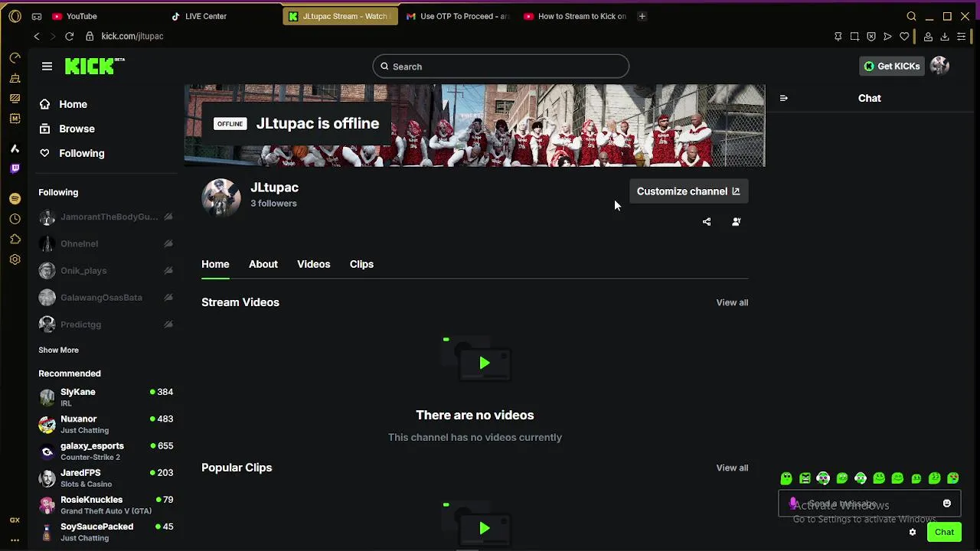Expand Following list with Show More

(58, 350)
